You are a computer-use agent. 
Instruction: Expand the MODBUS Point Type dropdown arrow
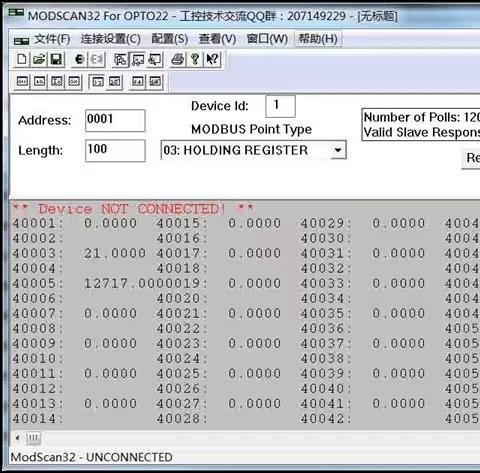point(338,150)
